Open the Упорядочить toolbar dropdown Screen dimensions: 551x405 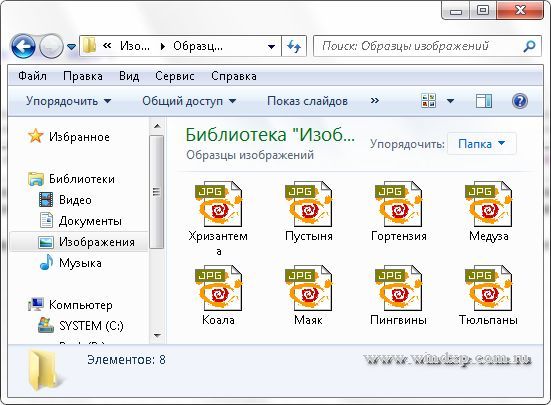point(69,101)
